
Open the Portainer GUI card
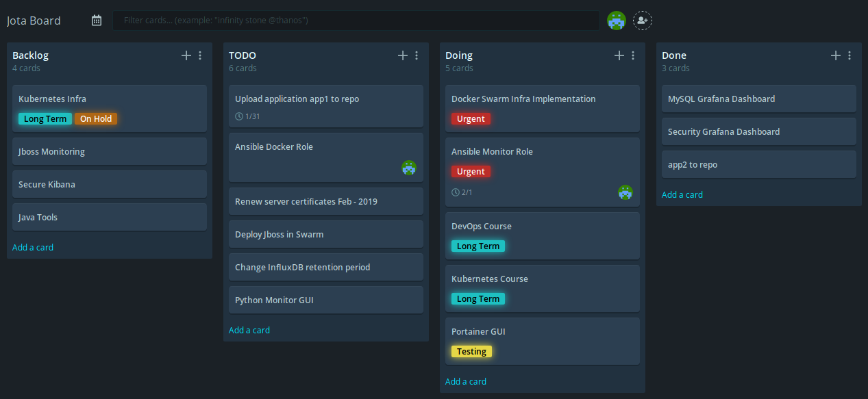[x=543, y=341]
